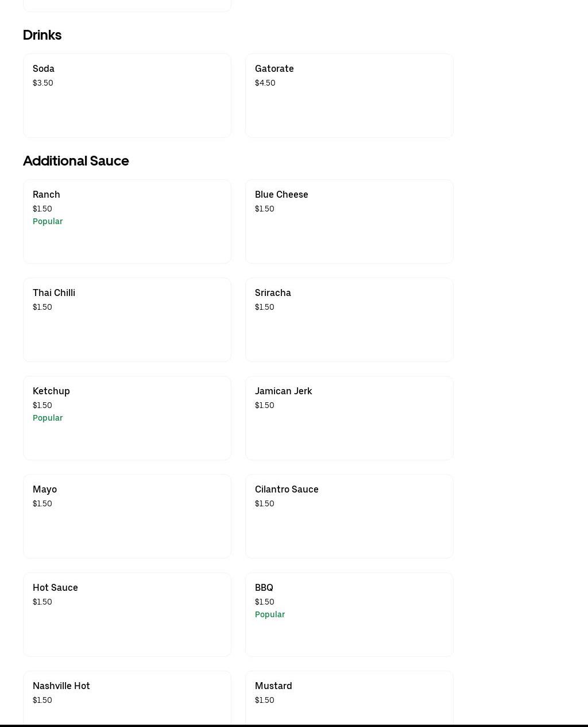Select the Gatorate drink card
The width and height of the screenshot is (588, 727).
[349, 95]
